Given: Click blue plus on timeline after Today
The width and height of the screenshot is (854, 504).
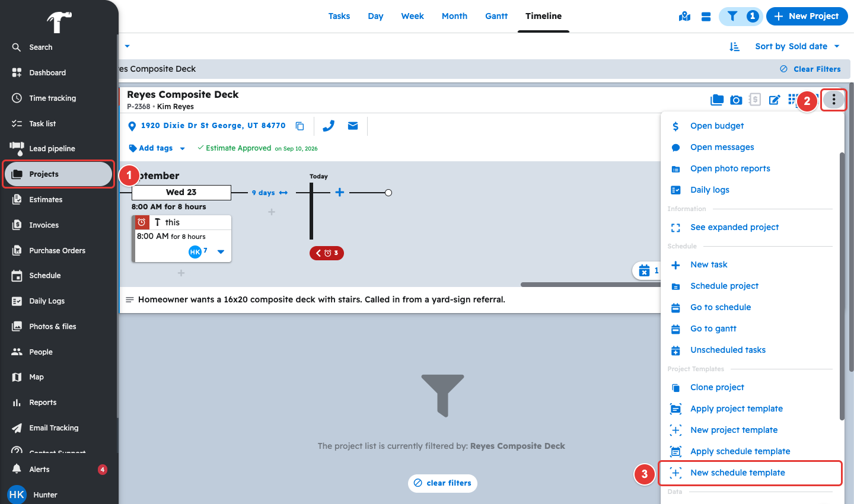Looking at the screenshot, I should [x=340, y=192].
